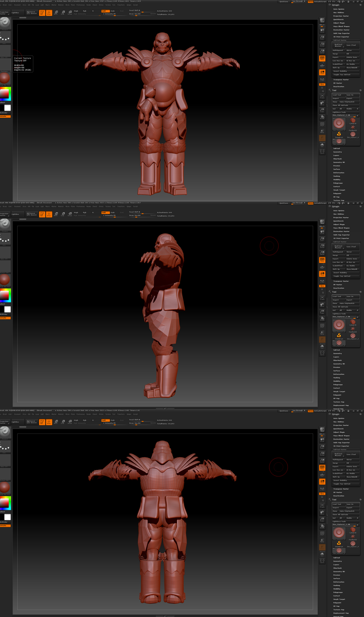Expand Geometry section in front-view Tool palette
The image size is (364, 617).
[x=337, y=152]
